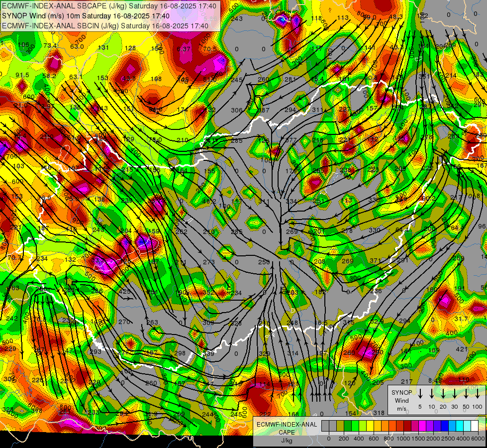Click the map value 339

[209, 353]
